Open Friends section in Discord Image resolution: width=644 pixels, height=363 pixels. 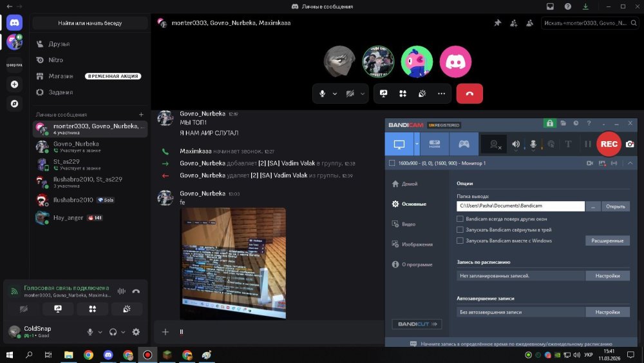90,44
